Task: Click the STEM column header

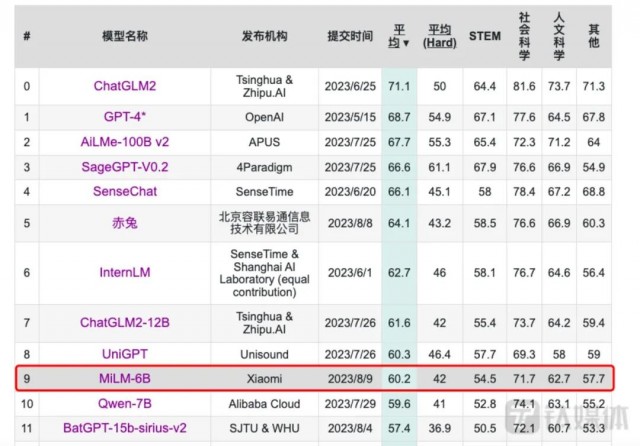Action: pyautogui.click(x=484, y=36)
